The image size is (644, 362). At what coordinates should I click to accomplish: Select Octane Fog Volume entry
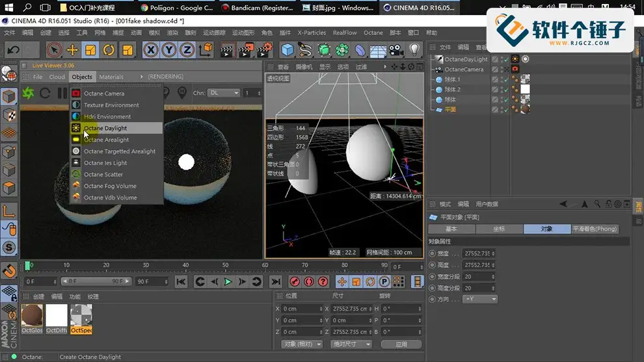(x=116, y=186)
